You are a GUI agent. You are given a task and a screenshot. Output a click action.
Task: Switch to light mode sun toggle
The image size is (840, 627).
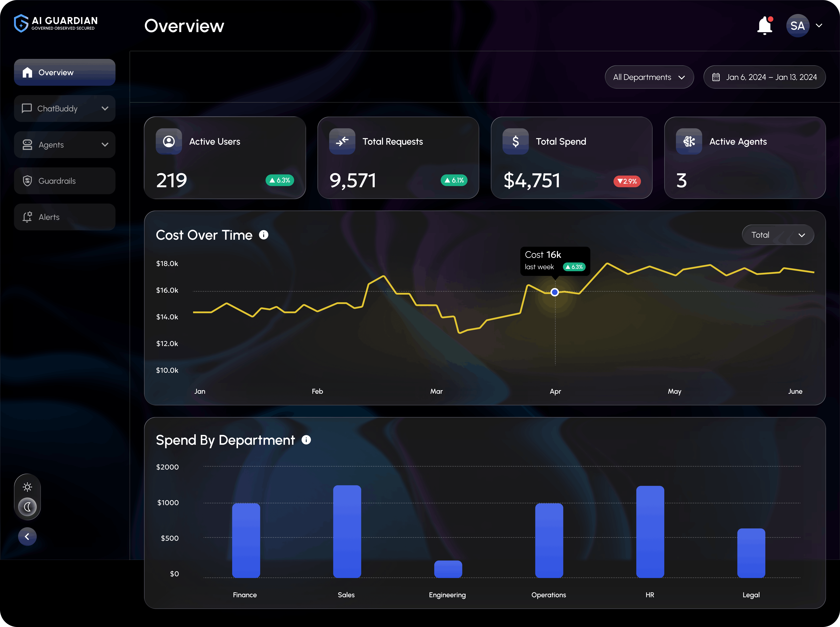pyautogui.click(x=27, y=487)
